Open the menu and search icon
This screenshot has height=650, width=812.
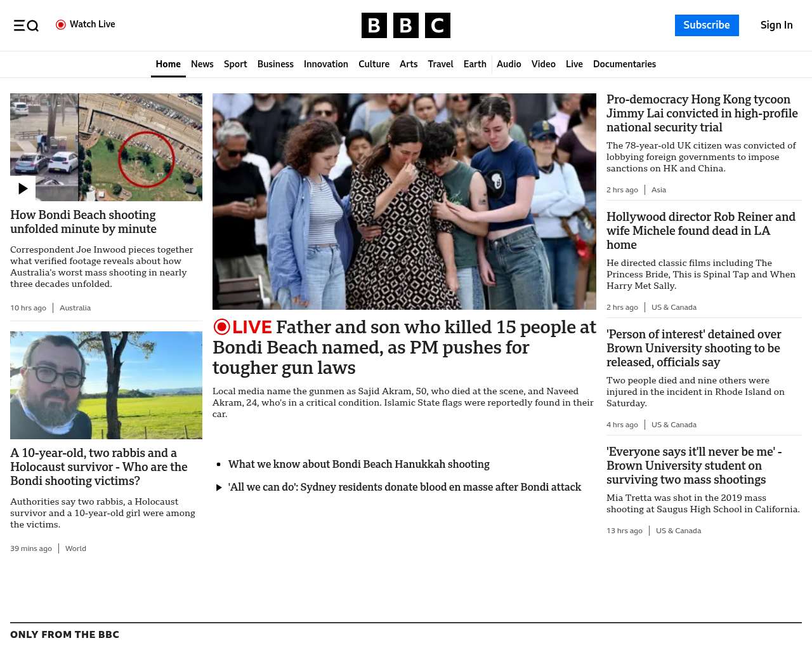(x=26, y=25)
